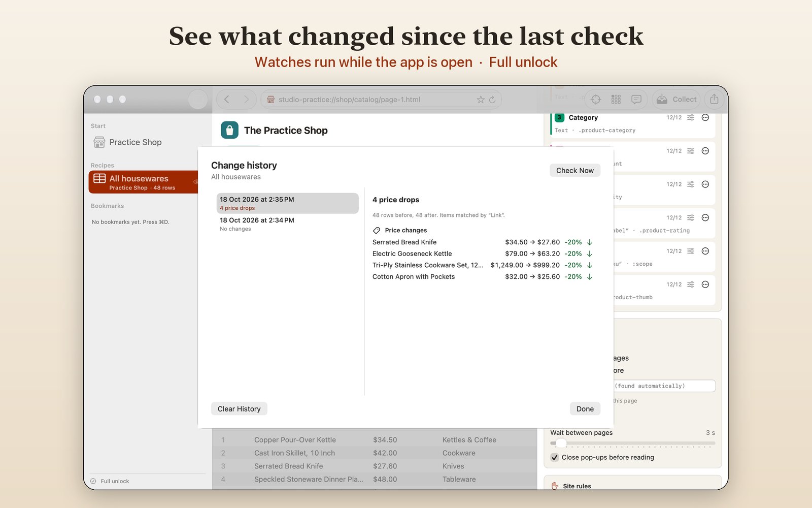Activate the crosshair picker tool in toolbar
The width and height of the screenshot is (812, 508).
(x=596, y=100)
